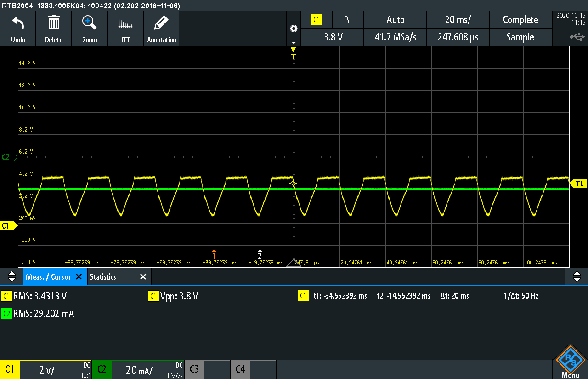Edit the 247.608 µs horizontal position

click(x=458, y=37)
